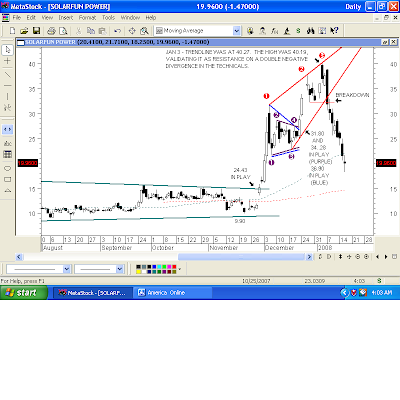Pick the red color swatch
The width and height of the screenshot is (400, 400).
[x=174, y=267]
